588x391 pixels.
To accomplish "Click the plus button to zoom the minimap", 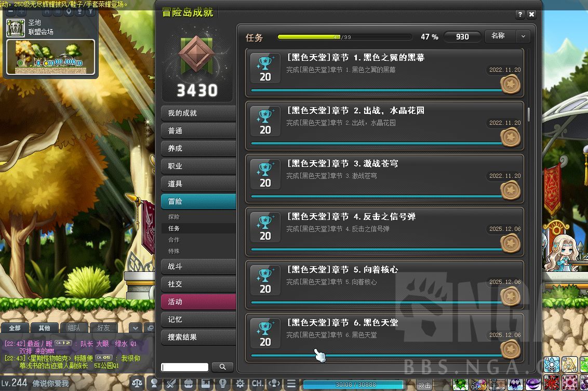I will point(20,11).
